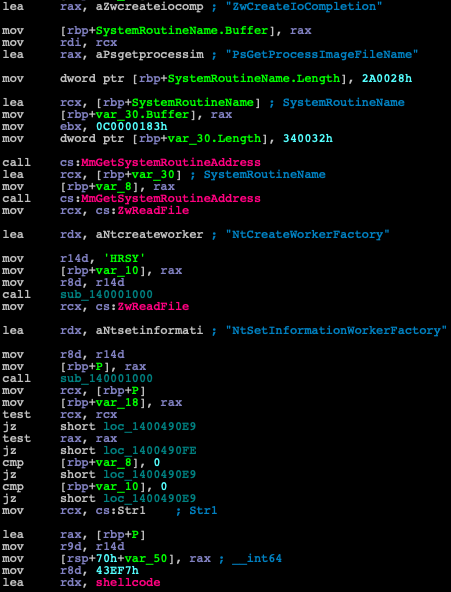This screenshot has height=592, width=451.
Task: Jump to first MmGetSystemRoutineAddress call
Action: coord(171,163)
